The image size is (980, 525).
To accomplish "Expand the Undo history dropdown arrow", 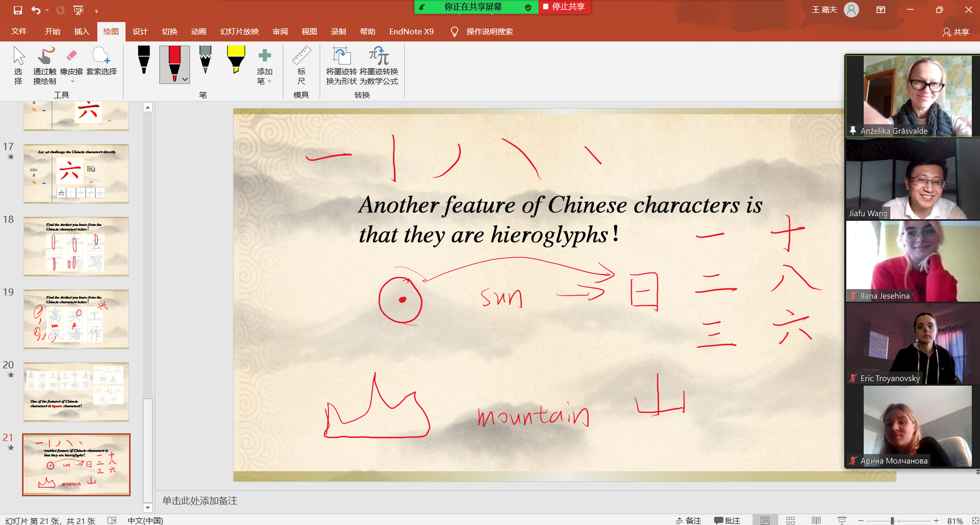I will click(47, 10).
